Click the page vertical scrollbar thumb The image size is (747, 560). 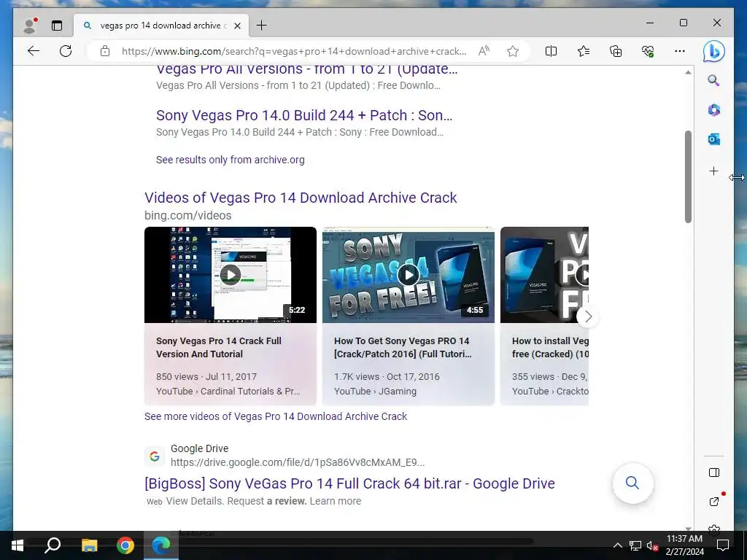tap(688, 176)
